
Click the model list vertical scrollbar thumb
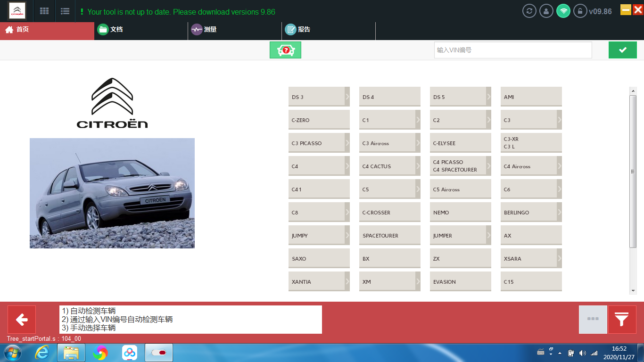click(633, 171)
